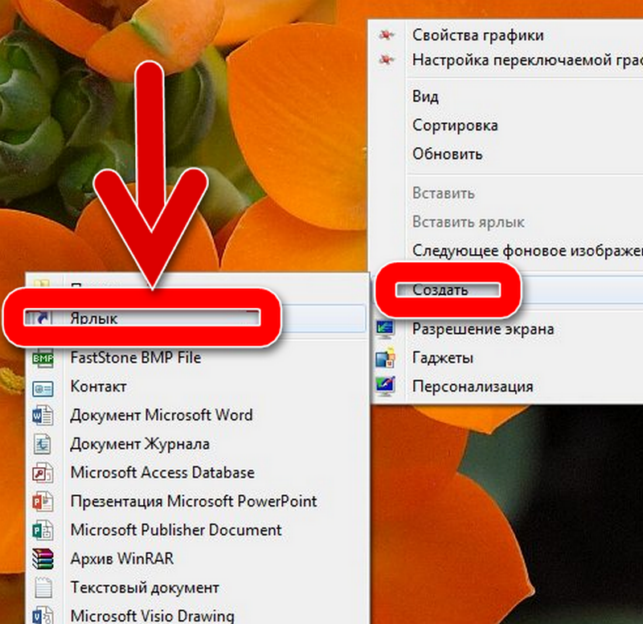Click the icon beside Настройка переключаемой графики
The image size is (643, 624).
pyautogui.click(x=386, y=60)
